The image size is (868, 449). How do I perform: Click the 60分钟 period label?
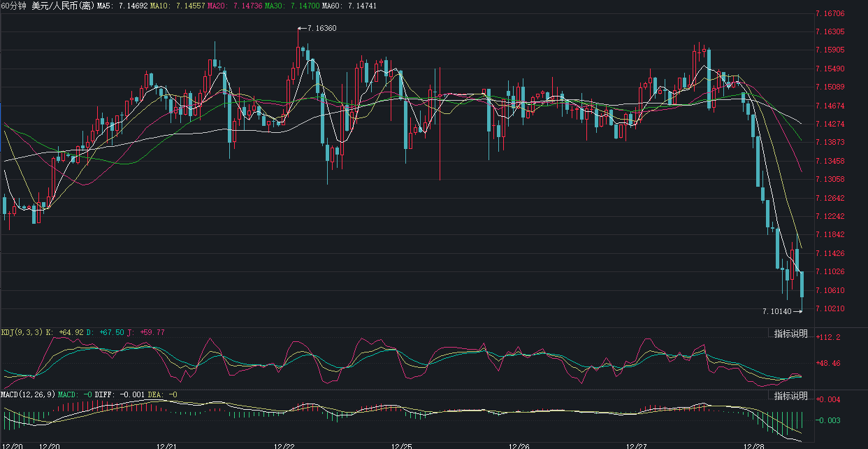click(x=14, y=6)
